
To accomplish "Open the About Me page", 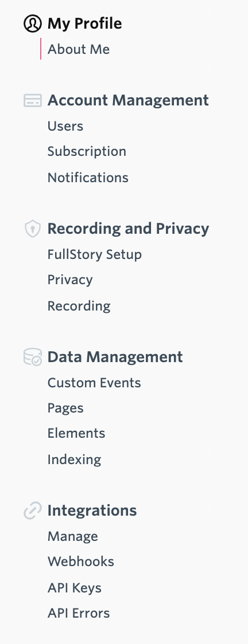I will tap(79, 49).
